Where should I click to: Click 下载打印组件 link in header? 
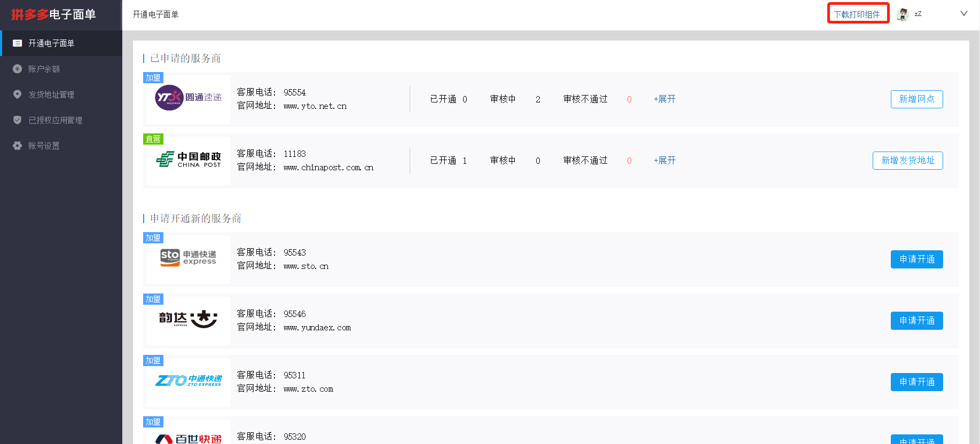coord(857,14)
